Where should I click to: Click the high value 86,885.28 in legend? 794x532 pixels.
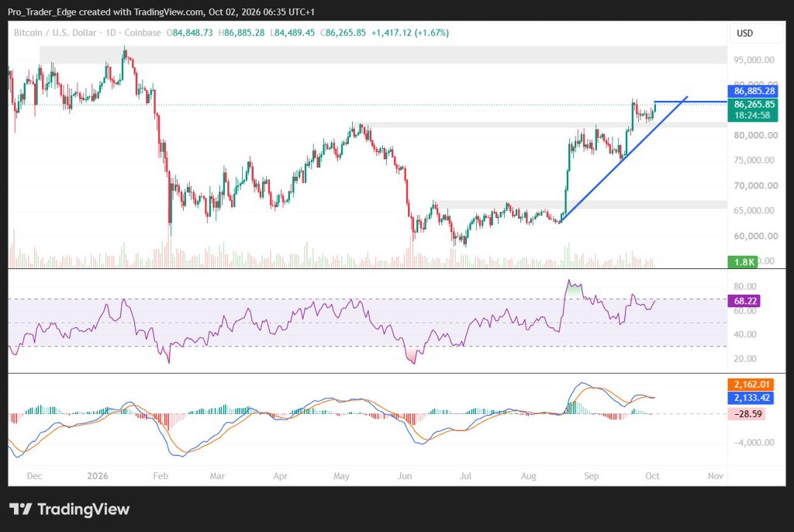point(244,33)
